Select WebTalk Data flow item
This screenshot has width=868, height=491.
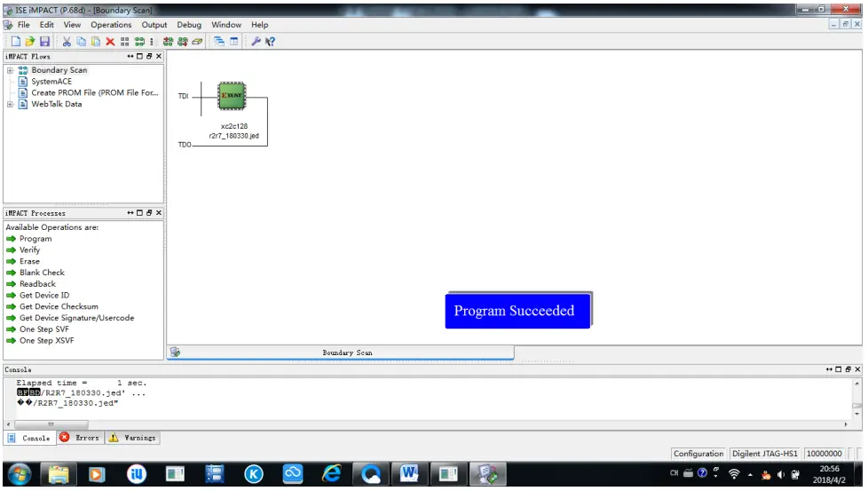pyautogui.click(x=57, y=104)
